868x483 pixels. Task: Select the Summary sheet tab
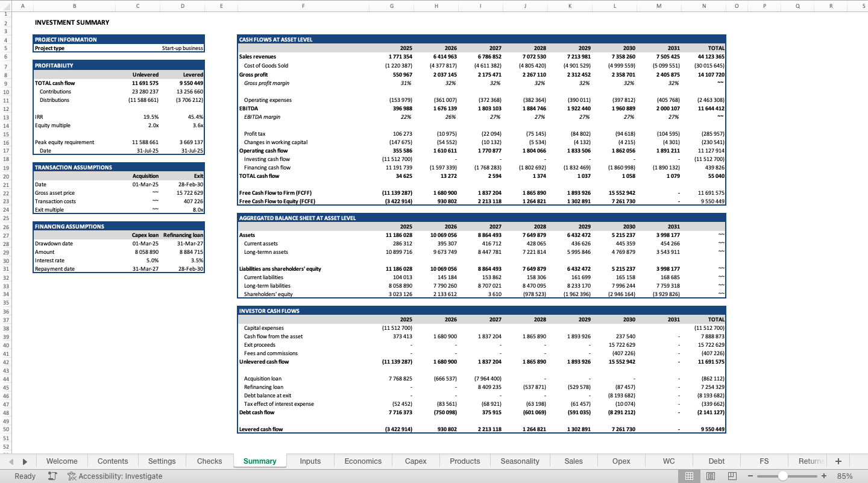(x=260, y=461)
